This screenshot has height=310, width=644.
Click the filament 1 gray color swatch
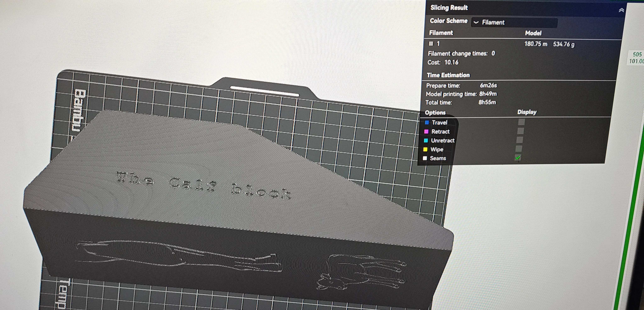click(431, 44)
